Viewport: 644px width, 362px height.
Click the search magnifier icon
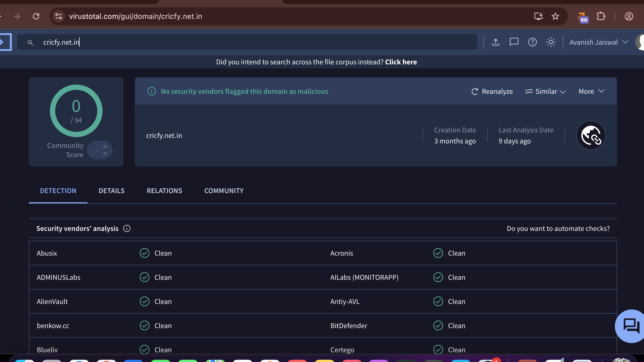[x=30, y=42]
